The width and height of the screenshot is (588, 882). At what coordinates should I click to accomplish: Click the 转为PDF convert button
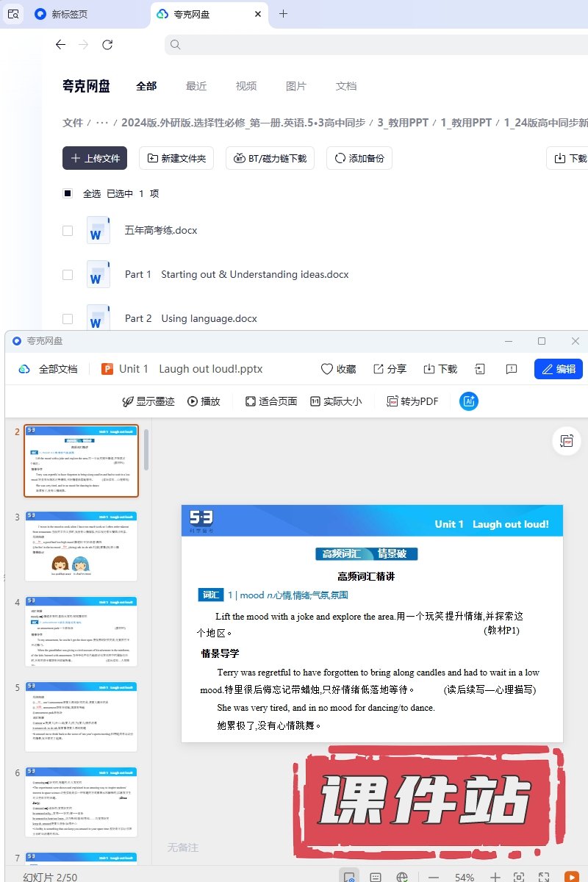pyautogui.click(x=412, y=401)
